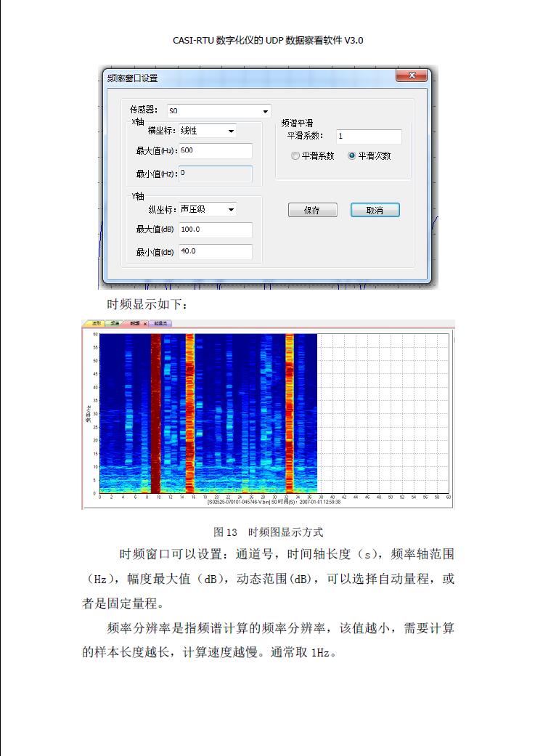Open the 传感器 S0 dropdown
This screenshot has height=756, width=535.
pyautogui.click(x=219, y=111)
